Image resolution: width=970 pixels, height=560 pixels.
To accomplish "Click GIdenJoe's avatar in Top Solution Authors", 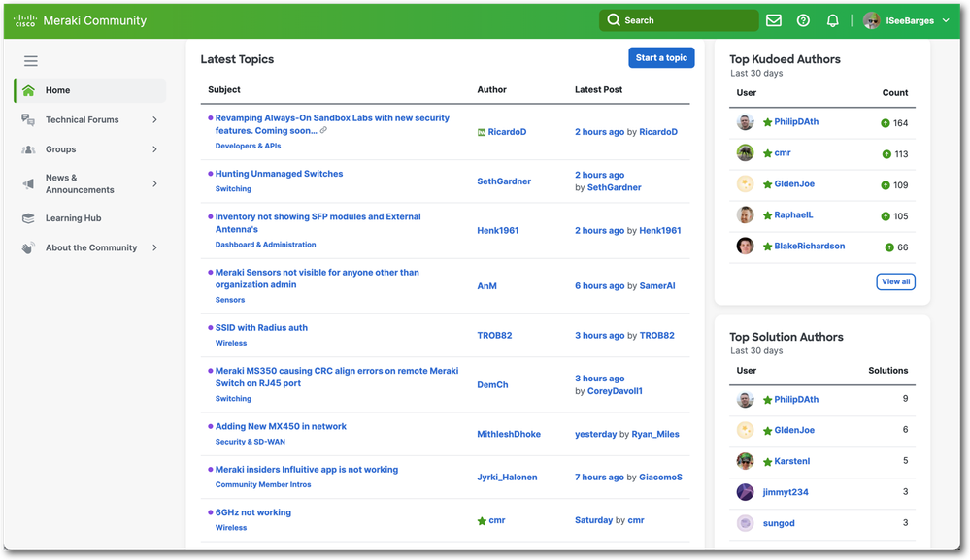I will coord(745,430).
